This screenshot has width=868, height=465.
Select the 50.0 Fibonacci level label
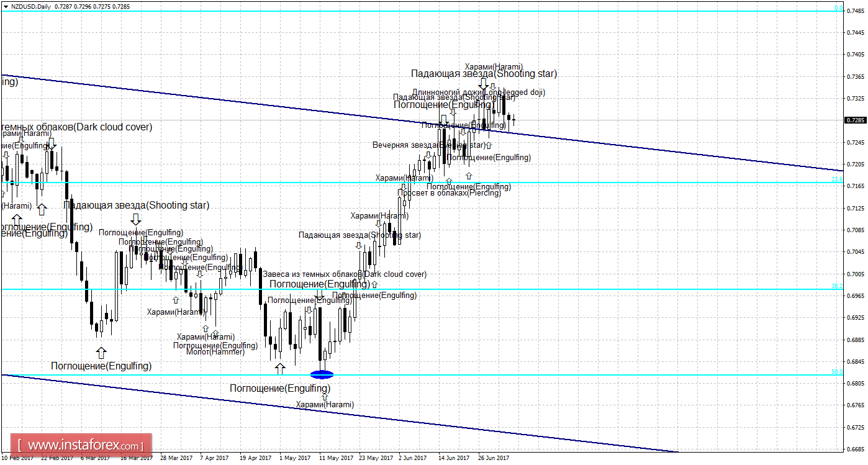837,371
